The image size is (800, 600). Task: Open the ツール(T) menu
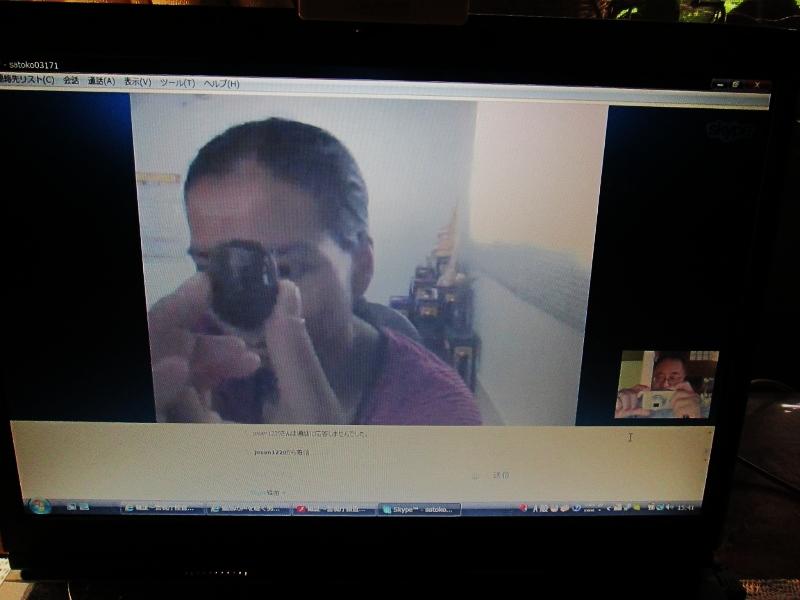click(x=178, y=83)
